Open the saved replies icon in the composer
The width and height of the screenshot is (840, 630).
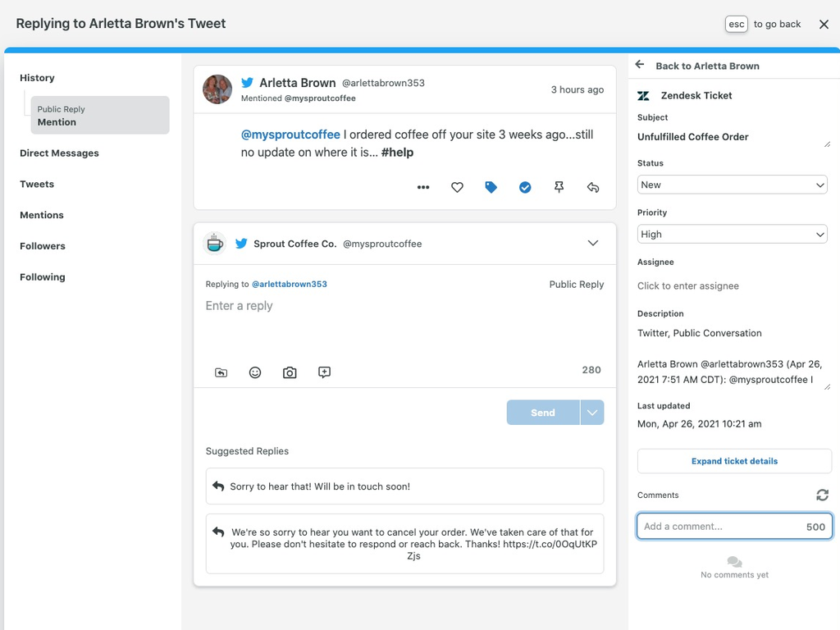(x=221, y=372)
